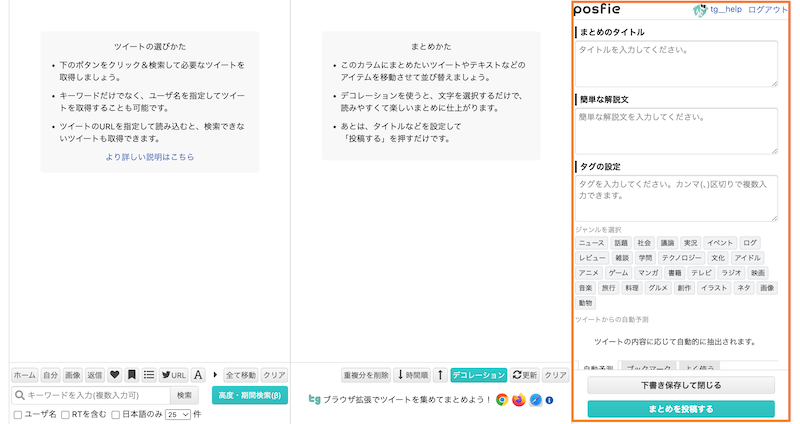Click the Chrome browser extension icon
The height and width of the screenshot is (424, 800).
pyautogui.click(x=501, y=400)
